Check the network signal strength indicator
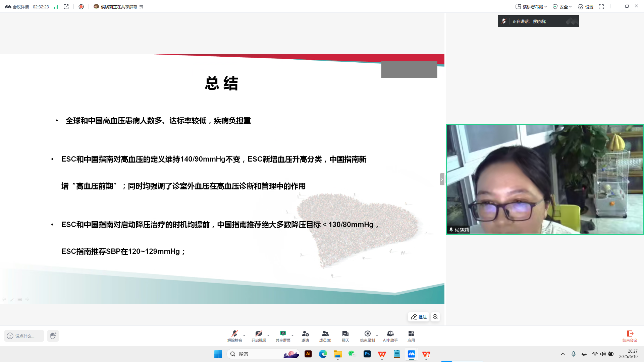The image size is (644, 362). tap(56, 6)
